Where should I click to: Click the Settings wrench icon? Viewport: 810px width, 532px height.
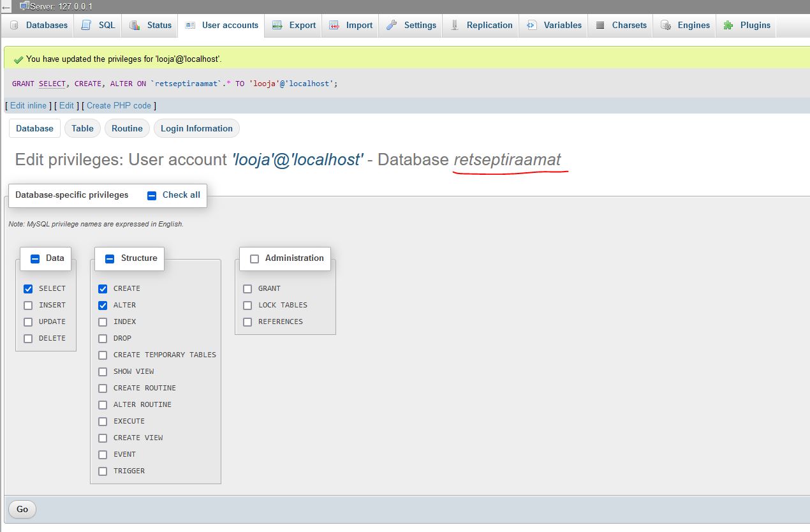(392, 26)
